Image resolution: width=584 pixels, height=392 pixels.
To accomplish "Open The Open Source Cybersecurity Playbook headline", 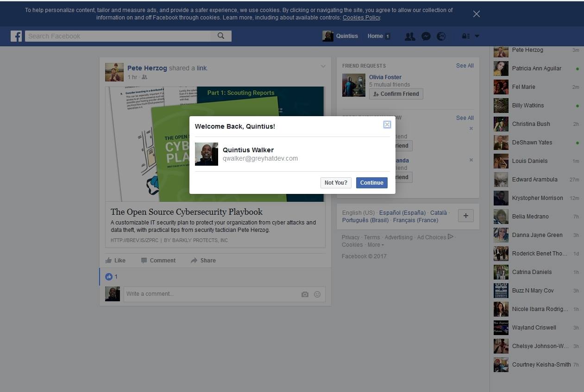I will click(187, 212).
